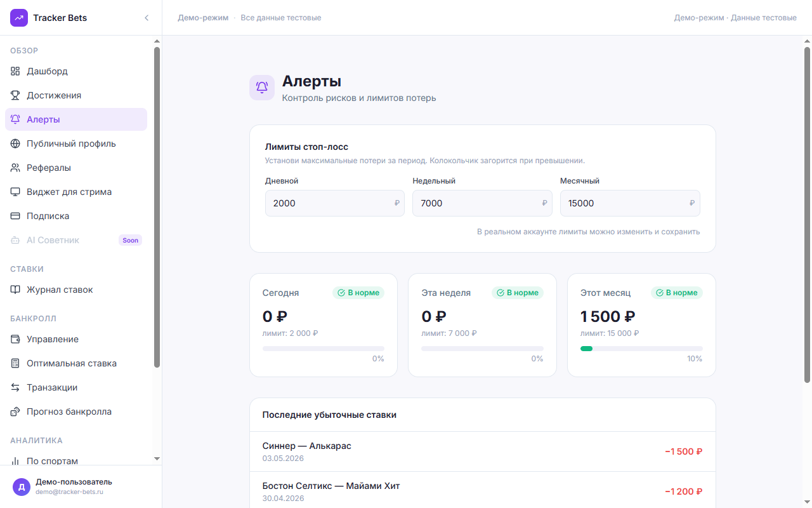
Task: Click the Месячный limit field with 15000
Action: (x=630, y=203)
